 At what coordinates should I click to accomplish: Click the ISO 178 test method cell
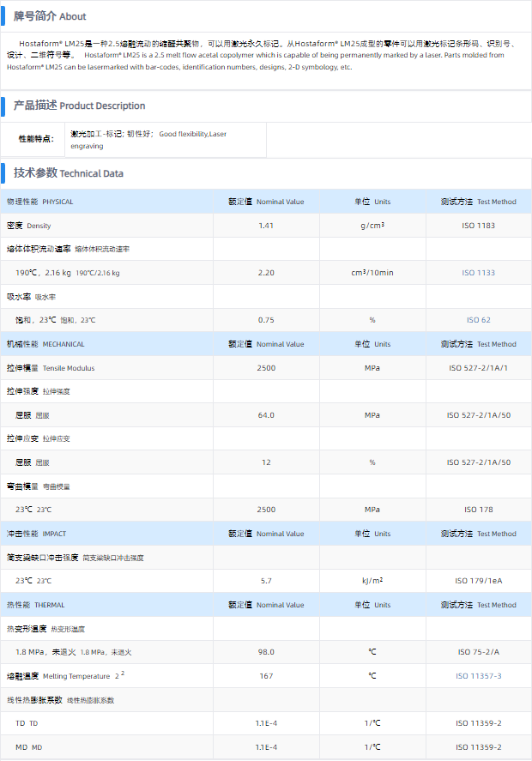478,510
